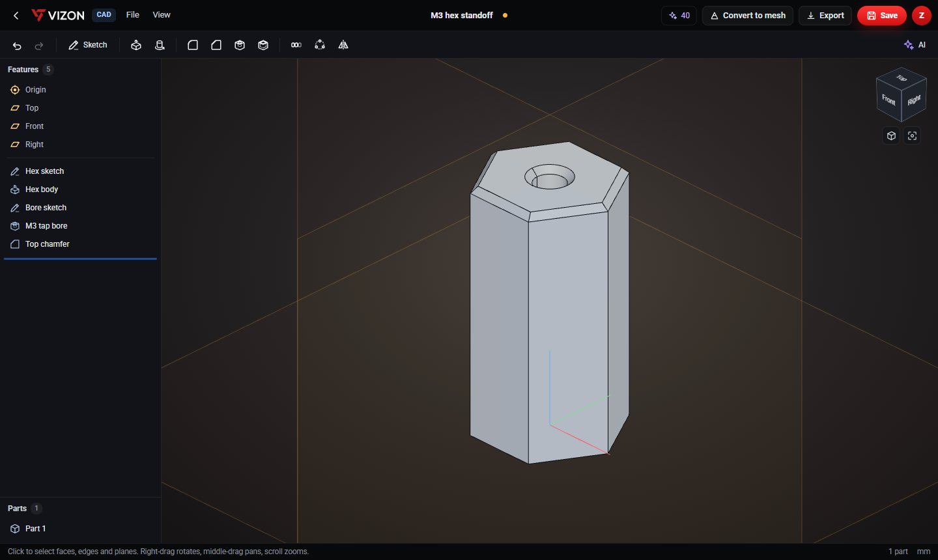Open the Z user avatar menu
The height and width of the screenshot is (560, 938).
(x=922, y=16)
